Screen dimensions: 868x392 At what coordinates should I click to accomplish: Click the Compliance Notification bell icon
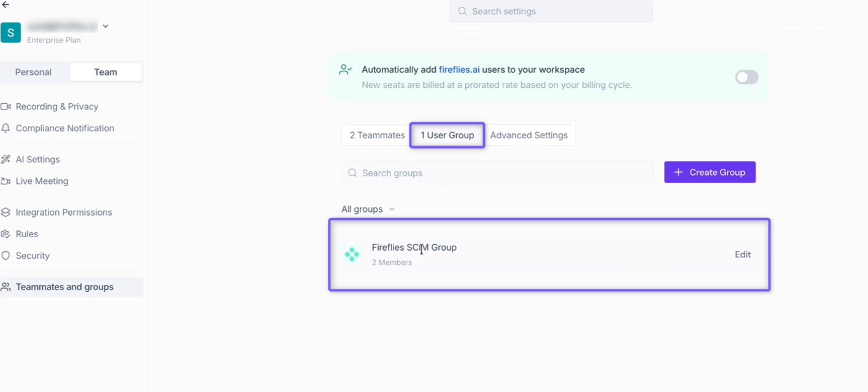6,128
